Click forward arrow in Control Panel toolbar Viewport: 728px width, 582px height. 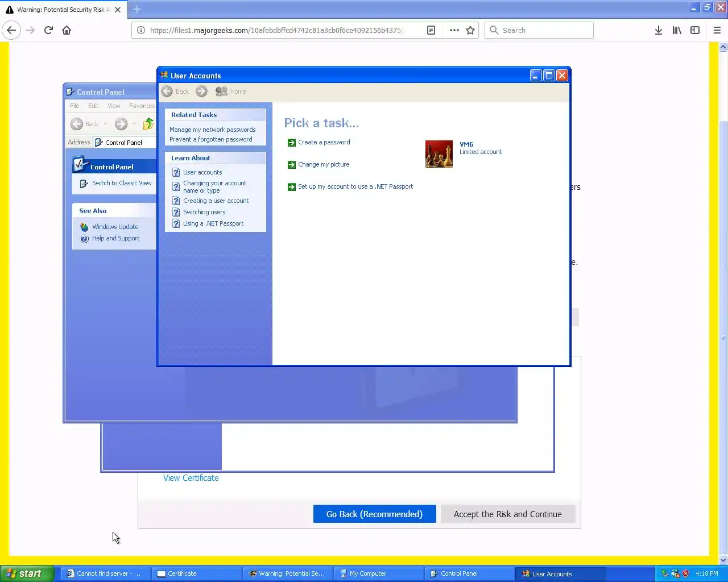pos(121,124)
